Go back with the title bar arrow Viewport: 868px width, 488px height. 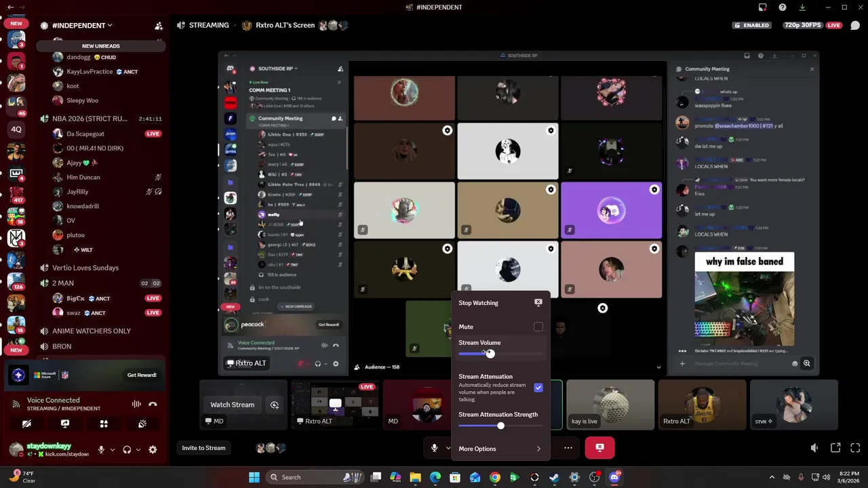click(10, 7)
